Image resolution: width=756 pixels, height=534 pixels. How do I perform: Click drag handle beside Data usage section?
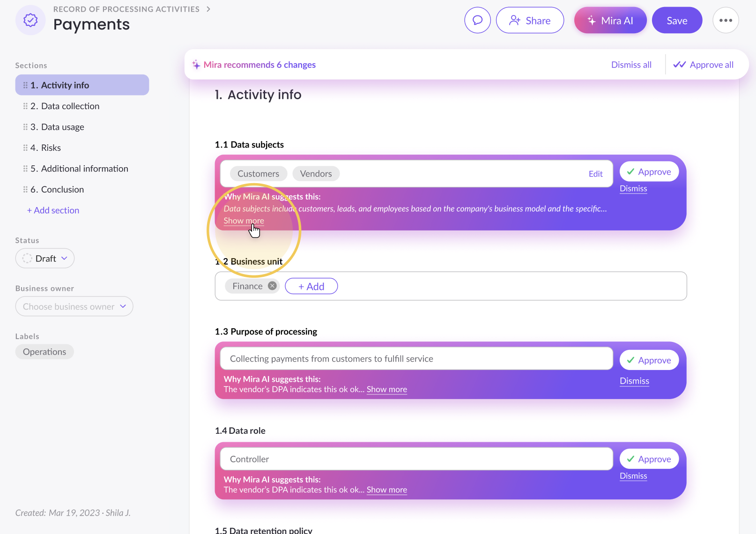click(25, 127)
